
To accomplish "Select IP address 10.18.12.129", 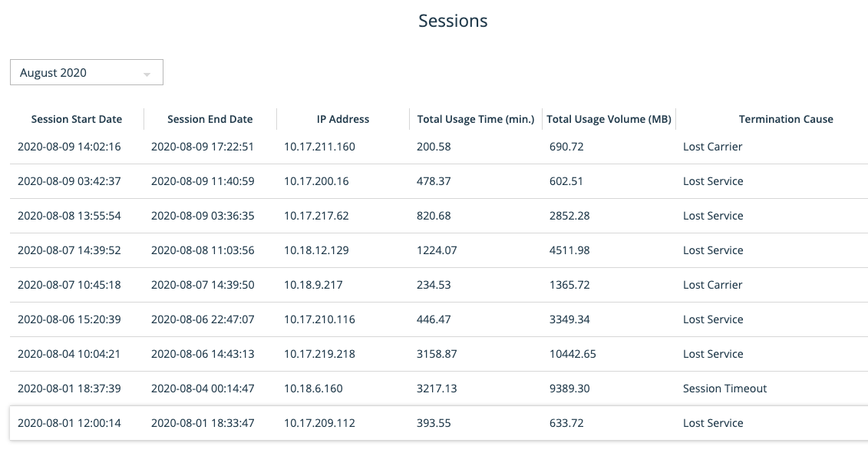I will point(316,250).
